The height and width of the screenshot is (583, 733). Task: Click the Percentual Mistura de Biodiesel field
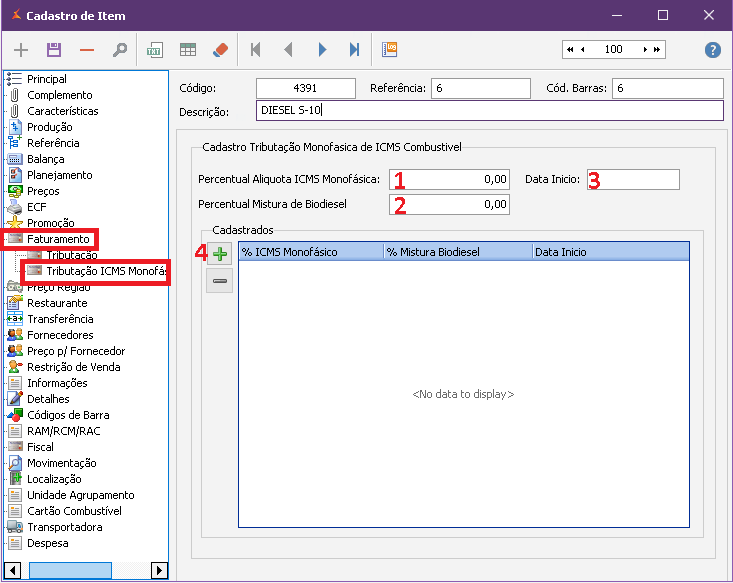[x=450, y=205]
